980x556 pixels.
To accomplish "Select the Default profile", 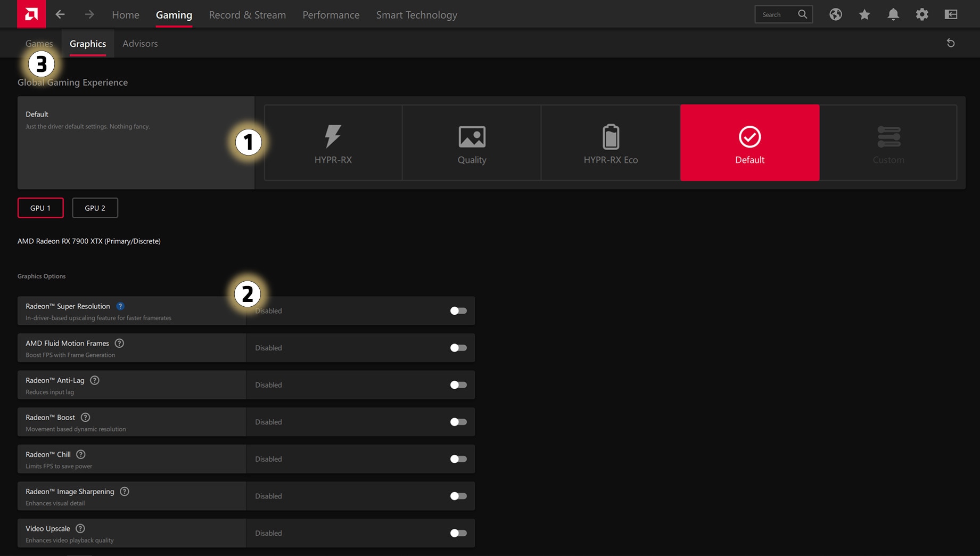I will (750, 143).
